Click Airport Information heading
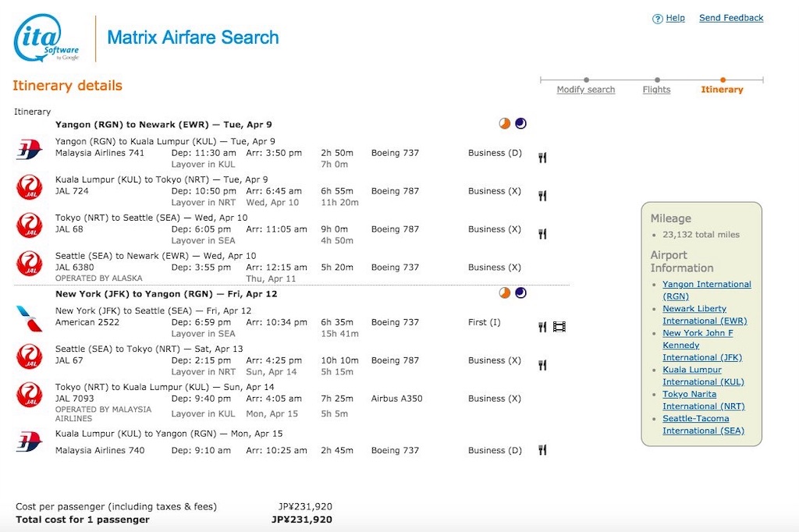This screenshot has height=532, width=799. coord(682,261)
